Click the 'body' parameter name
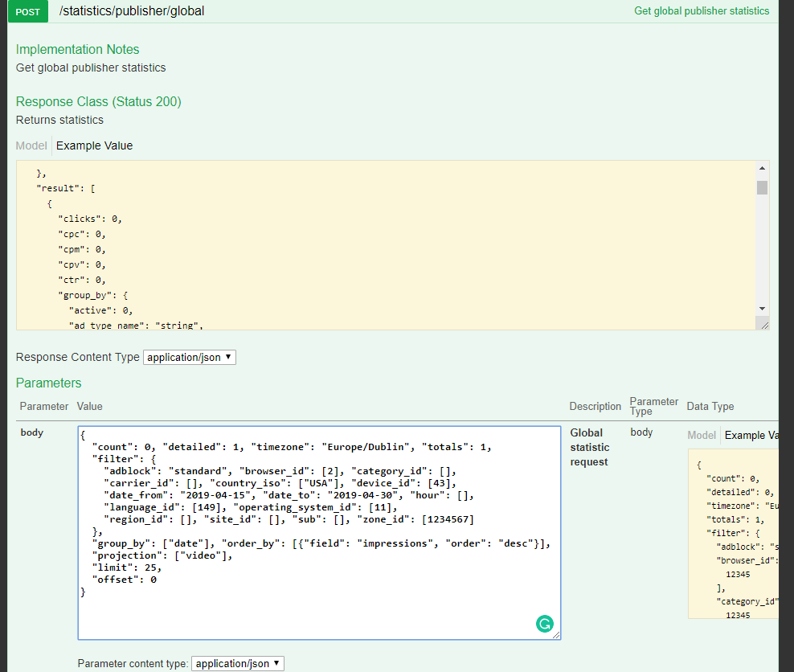794x672 pixels. (x=32, y=432)
